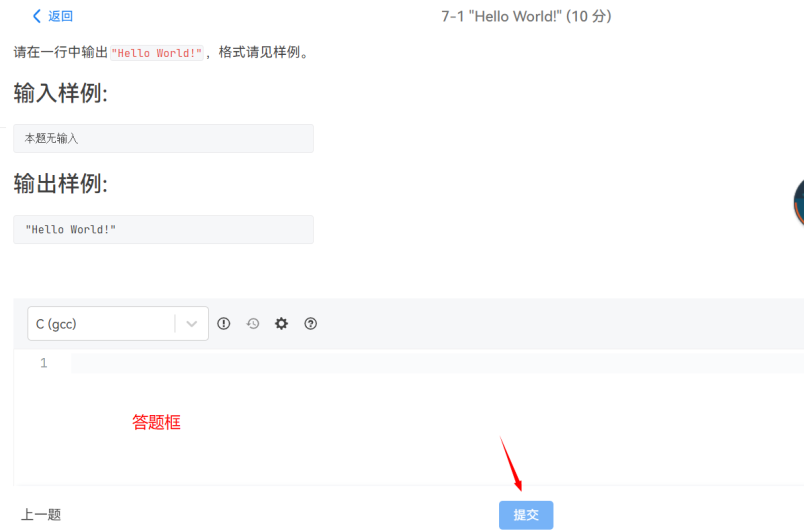Click the output sample "Hello World!" block
The image size is (805, 532).
click(x=163, y=230)
